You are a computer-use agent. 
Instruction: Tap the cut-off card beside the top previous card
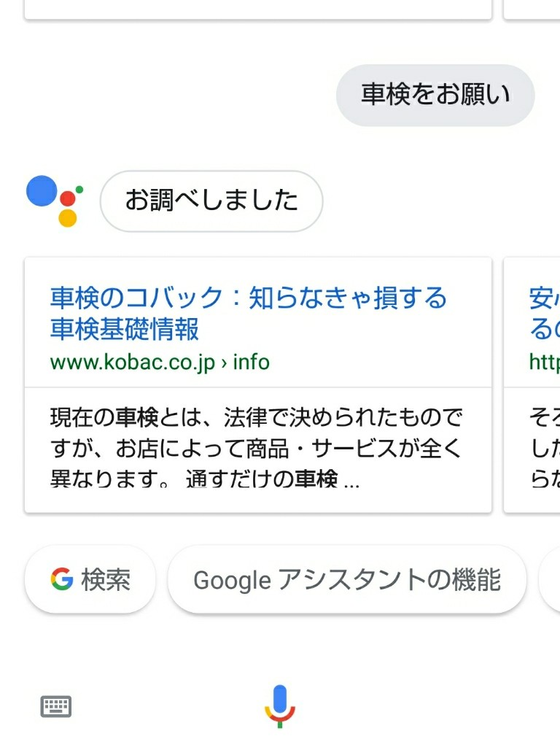coord(532,9)
